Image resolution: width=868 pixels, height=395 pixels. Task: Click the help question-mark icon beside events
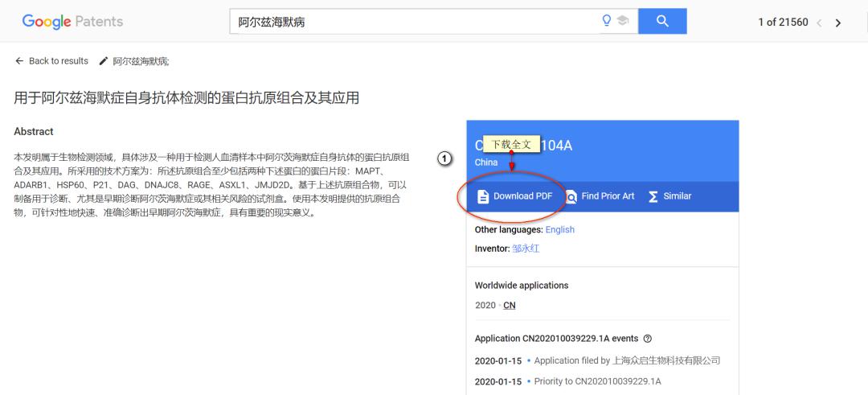(648, 339)
